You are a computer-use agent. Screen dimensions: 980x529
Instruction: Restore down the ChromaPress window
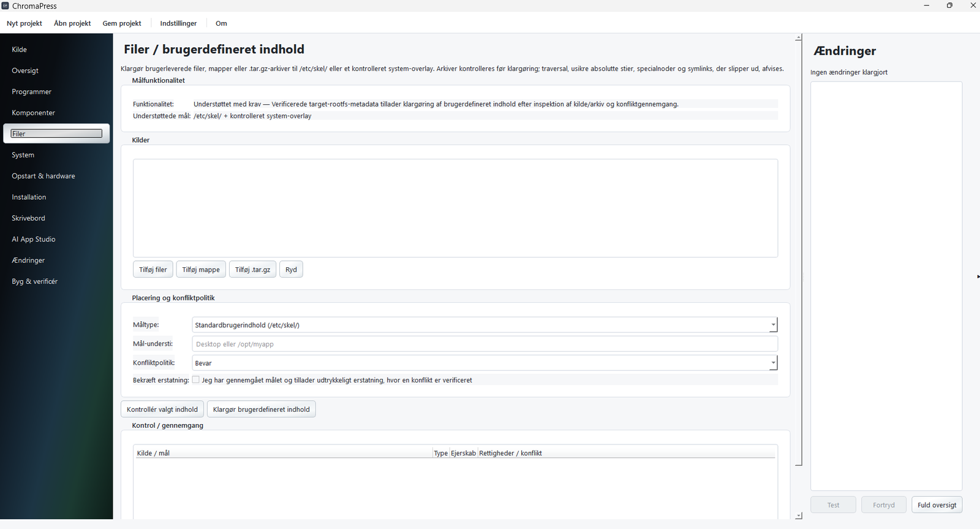coord(949,6)
